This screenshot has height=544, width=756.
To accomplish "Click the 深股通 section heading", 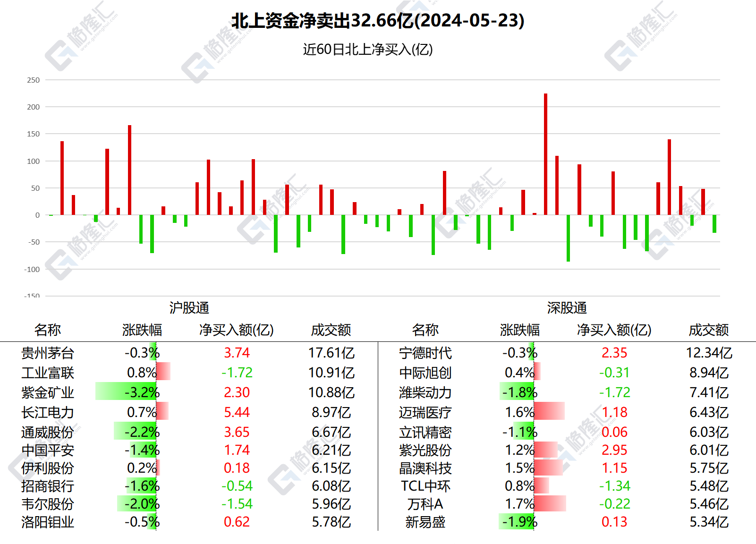I will 567,308.
